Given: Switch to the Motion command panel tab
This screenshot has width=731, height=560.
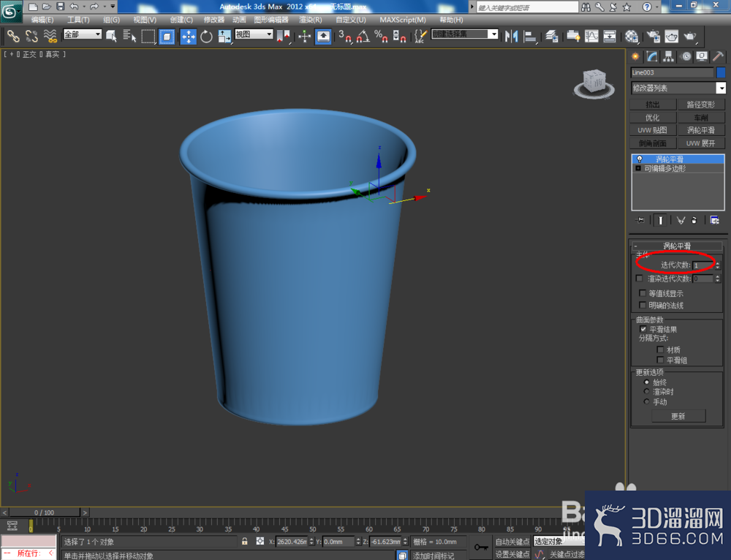Looking at the screenshot, I should (686, 56).
